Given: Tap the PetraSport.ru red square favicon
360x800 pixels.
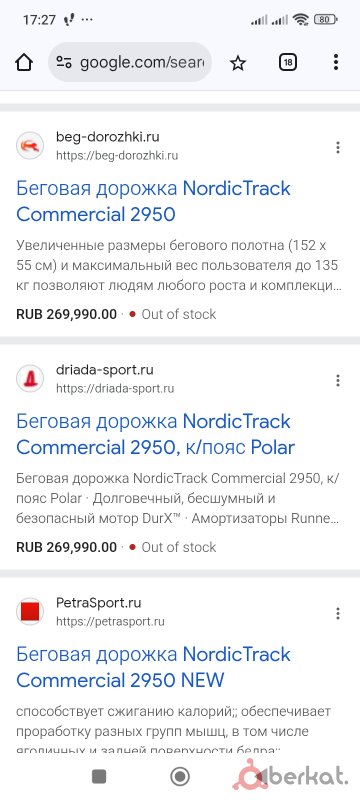Looking at the screenshot, I should (30, 611).
